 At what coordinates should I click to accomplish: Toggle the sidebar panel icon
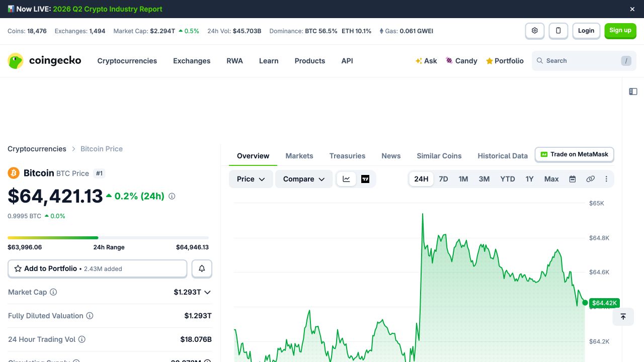(633, 92)
